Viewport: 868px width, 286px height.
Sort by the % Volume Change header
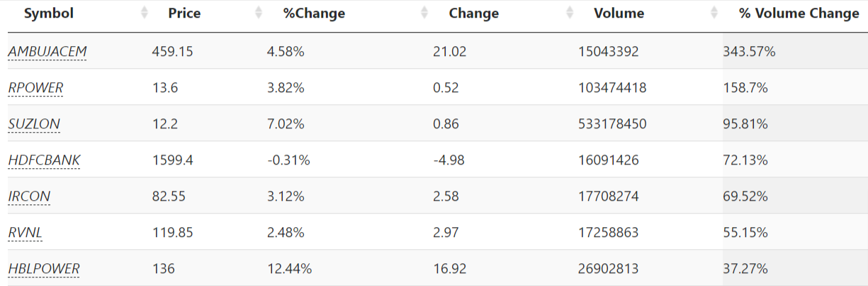799,13
